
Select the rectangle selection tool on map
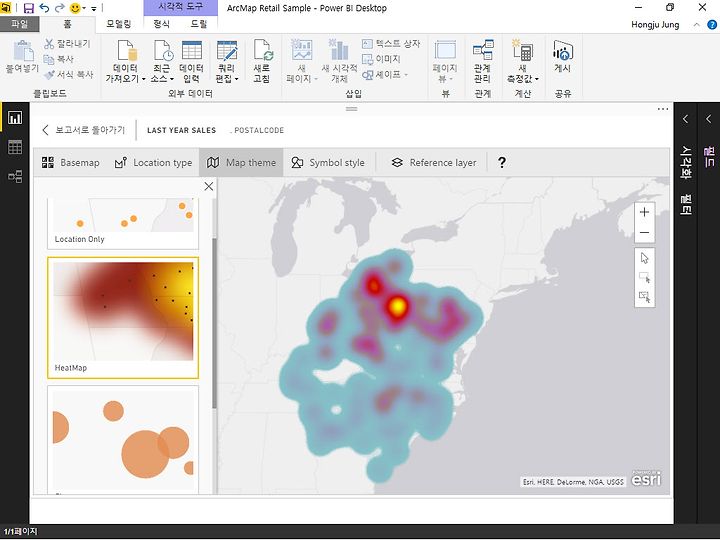644,277
